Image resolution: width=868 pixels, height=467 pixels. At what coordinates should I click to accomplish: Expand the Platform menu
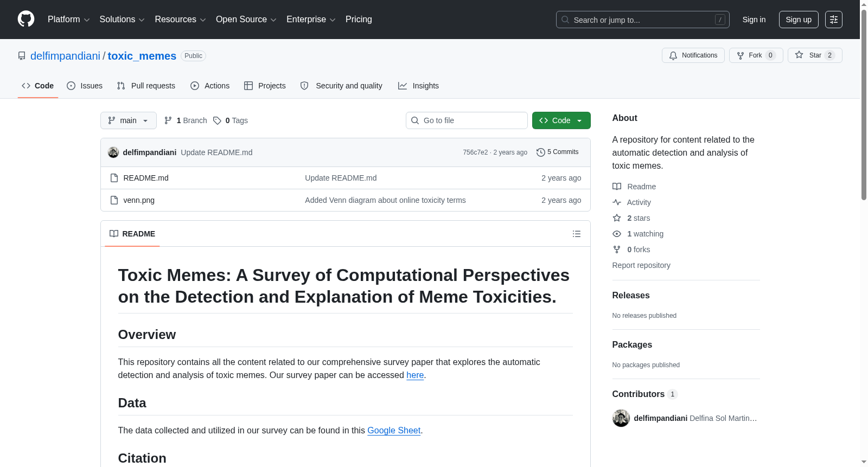(x=69, y=20)
